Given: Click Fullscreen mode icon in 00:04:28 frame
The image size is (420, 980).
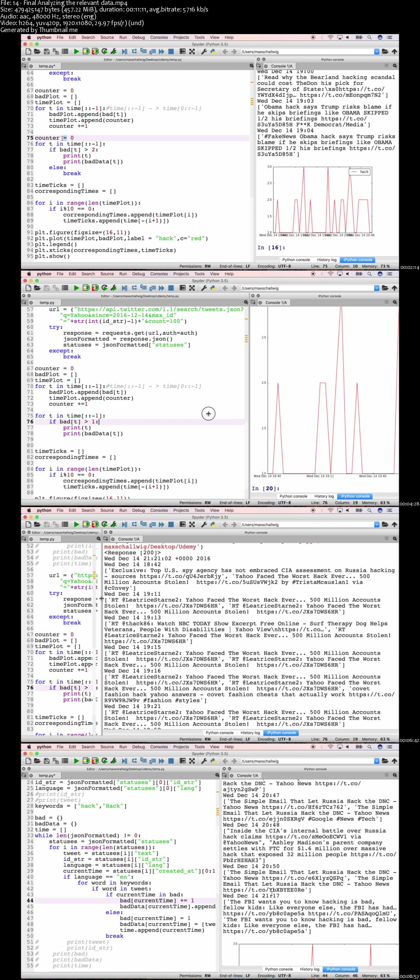Looking at the screenshot, I should point(192,288).
